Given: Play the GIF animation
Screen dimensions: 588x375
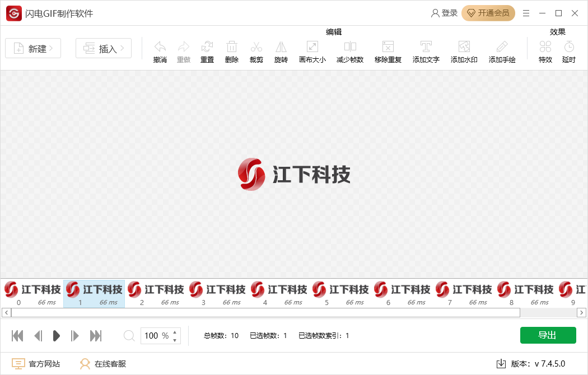Looking at the screenshot, I should coord(56,336).
